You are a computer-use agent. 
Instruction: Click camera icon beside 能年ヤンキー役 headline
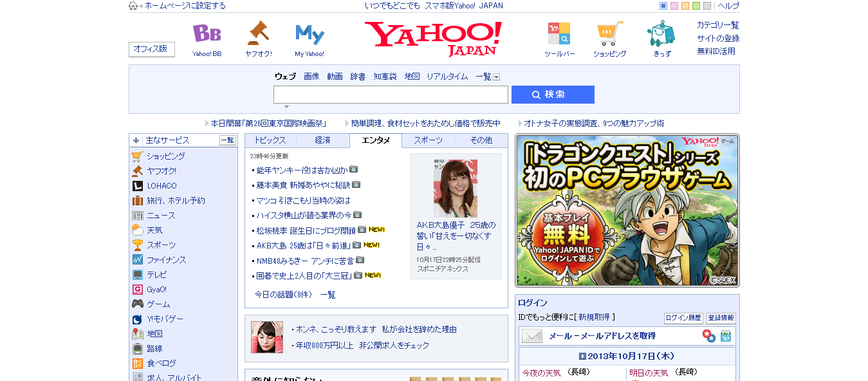click(x=353, y=170)
